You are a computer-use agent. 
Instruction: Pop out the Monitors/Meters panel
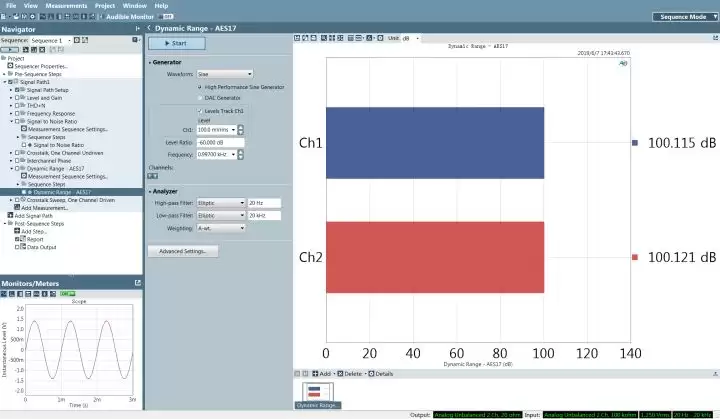(138, 283)
